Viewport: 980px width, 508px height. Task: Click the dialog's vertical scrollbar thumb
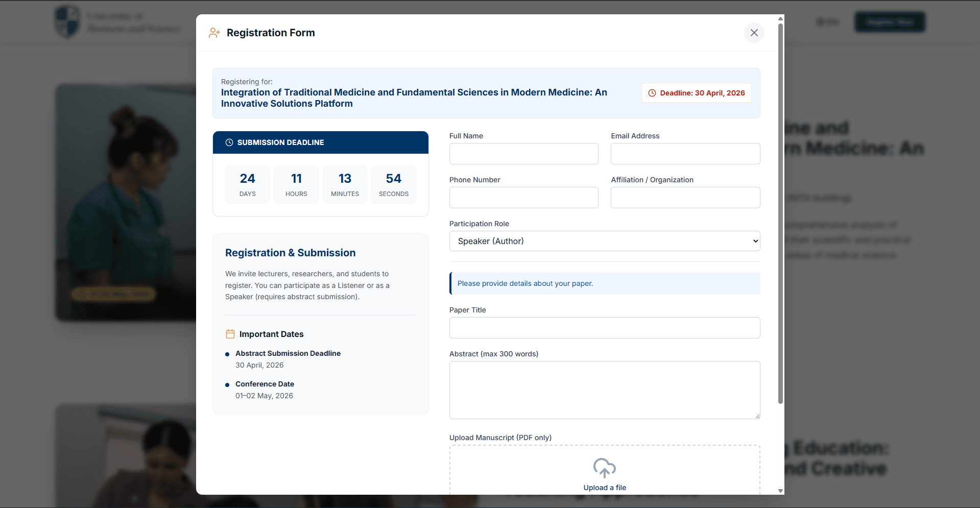[780, 213]
